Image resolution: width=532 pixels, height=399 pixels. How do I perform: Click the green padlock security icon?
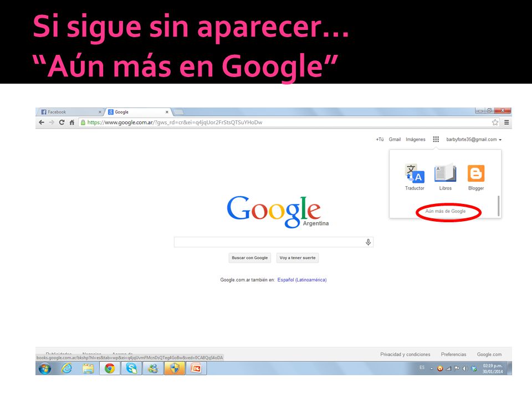[x=83, y=122]
